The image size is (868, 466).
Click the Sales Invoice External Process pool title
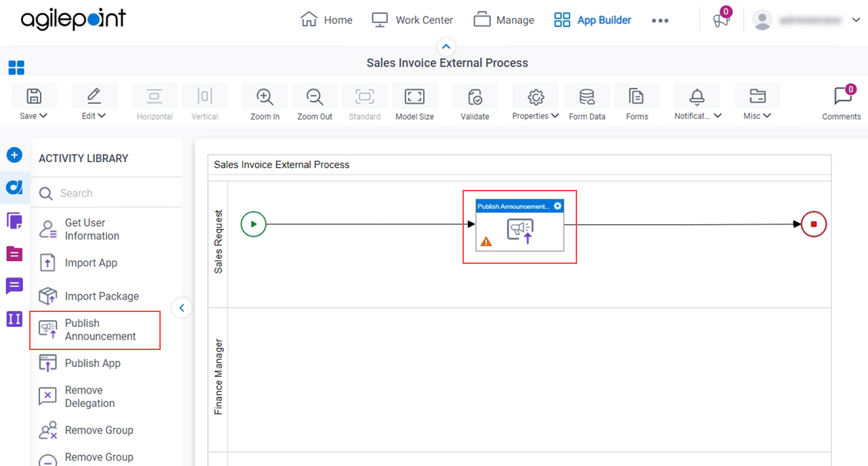(281, 165)
